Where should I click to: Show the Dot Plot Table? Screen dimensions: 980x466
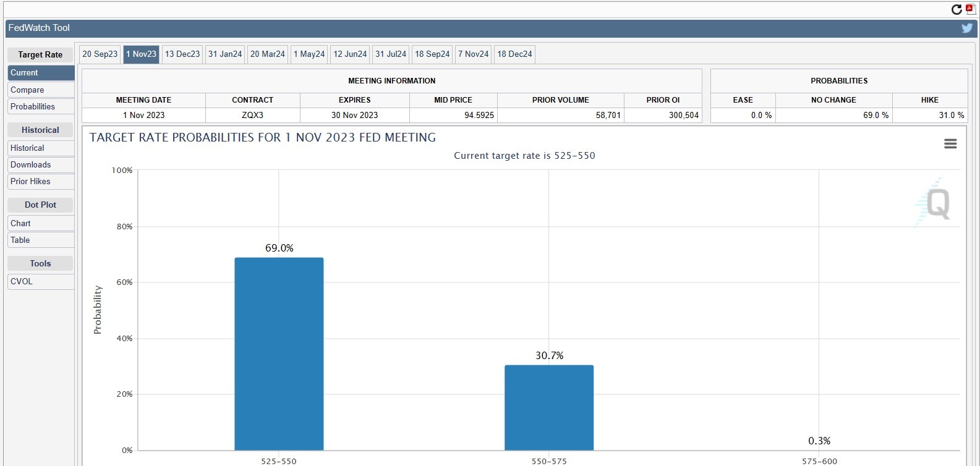click(41, 240)
